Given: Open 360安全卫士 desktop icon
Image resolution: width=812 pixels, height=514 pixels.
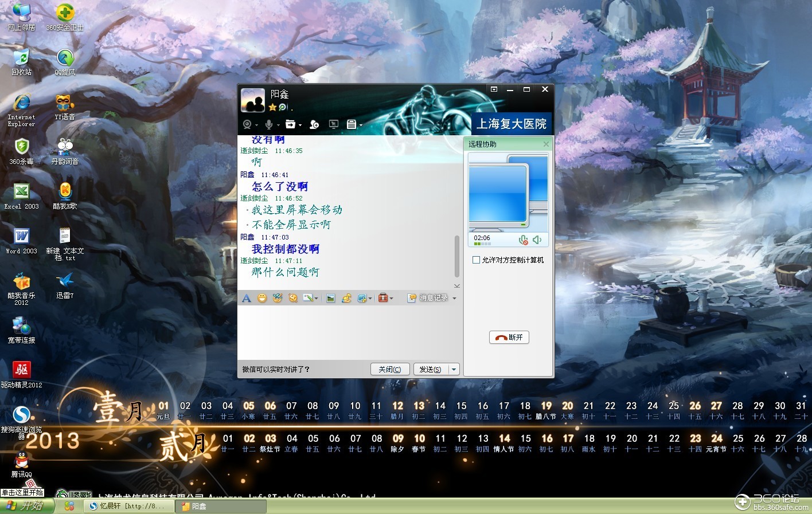Looking at the screenshot, I should pyautogui.click(x=65, y=17).
